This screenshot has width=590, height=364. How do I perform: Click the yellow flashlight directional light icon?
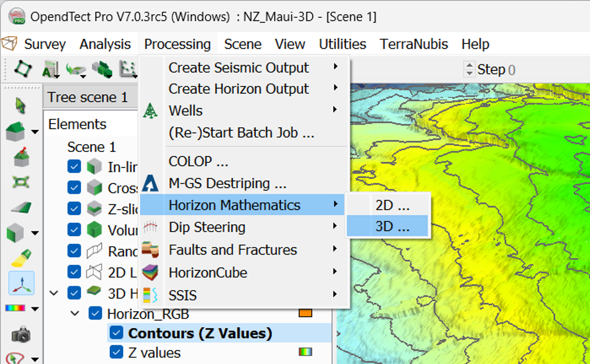click(21, 258)
